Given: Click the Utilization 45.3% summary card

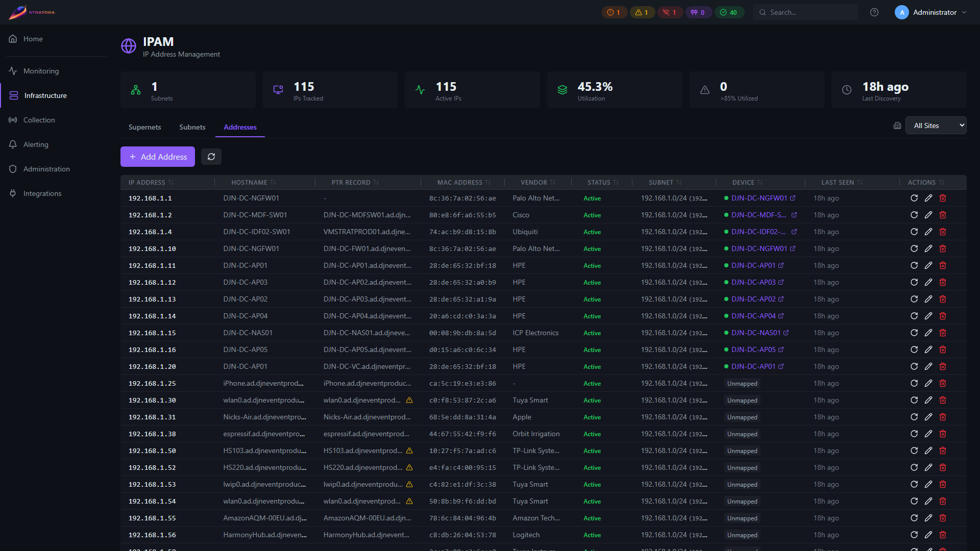Looking at the screenshot, I should tap(615, 90).
